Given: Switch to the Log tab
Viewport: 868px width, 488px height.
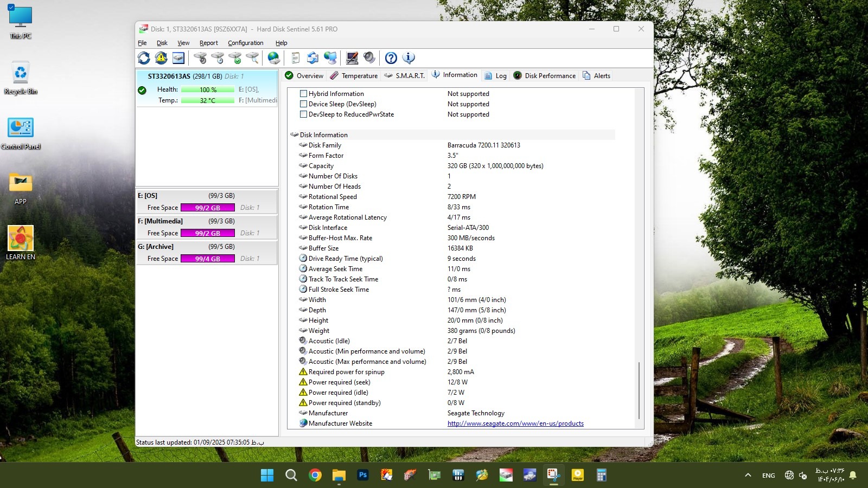Looking at the screenshot, I should coord(495,75).
